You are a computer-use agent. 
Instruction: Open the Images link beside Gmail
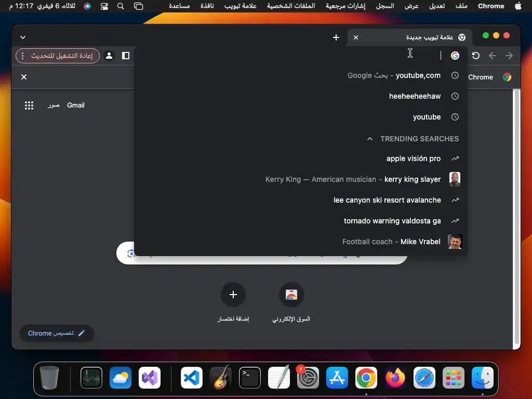pyautogui.click(x=54, y=105)
